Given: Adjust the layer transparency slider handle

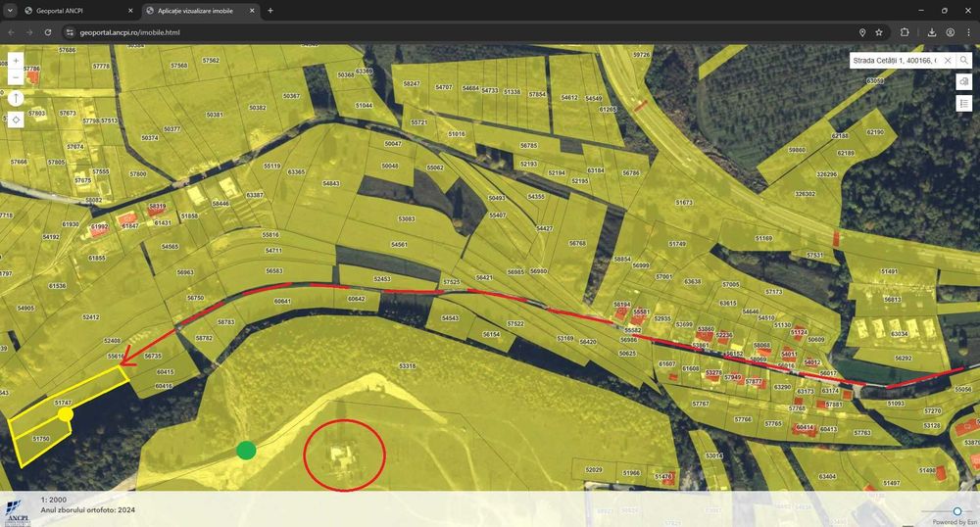Looking at the screenshot, I should coord(956,511).
